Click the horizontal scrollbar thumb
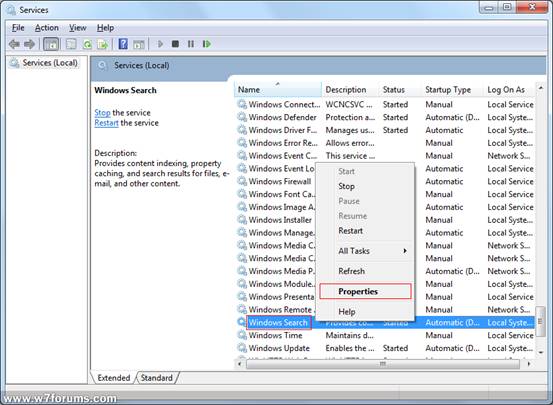The width and height of the screenshot is (553, 405). (383, 364)
